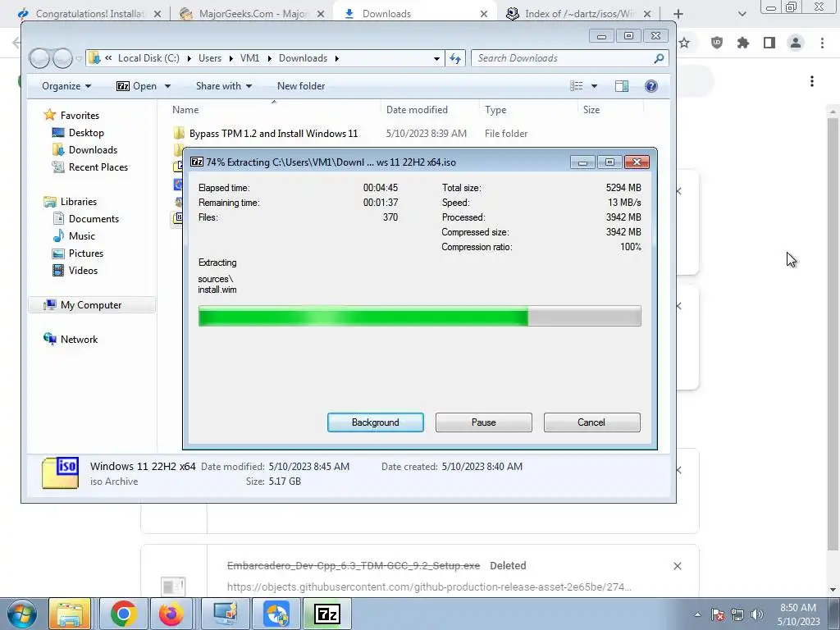Click Local Disk (C:) in address path
Image resolution: width=840 pixels, height=630 pixels.
pos(148,58)
